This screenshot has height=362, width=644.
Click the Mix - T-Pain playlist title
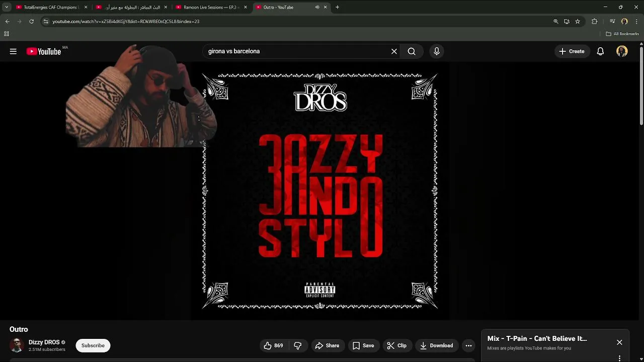tap(537, 338)
